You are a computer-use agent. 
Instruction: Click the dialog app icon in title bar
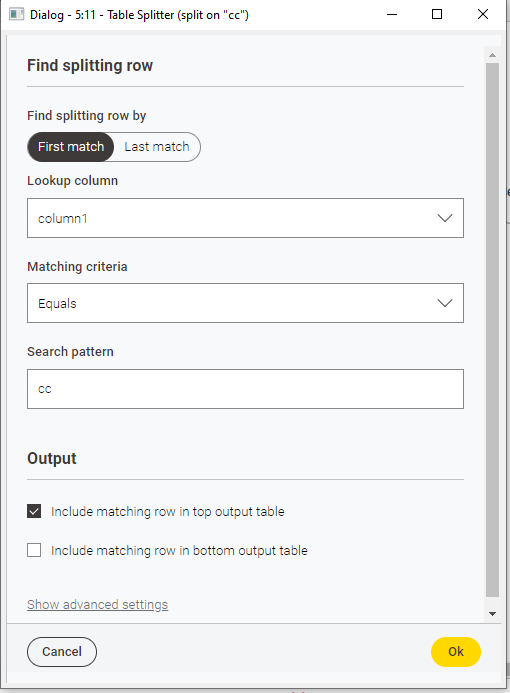click(x=16, y=14)
